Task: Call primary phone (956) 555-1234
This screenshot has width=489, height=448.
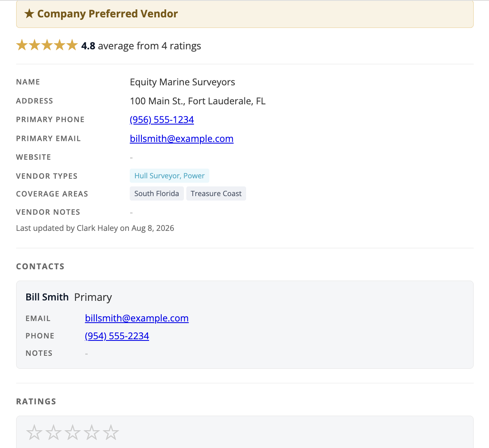Action: (x=162, y=120)
